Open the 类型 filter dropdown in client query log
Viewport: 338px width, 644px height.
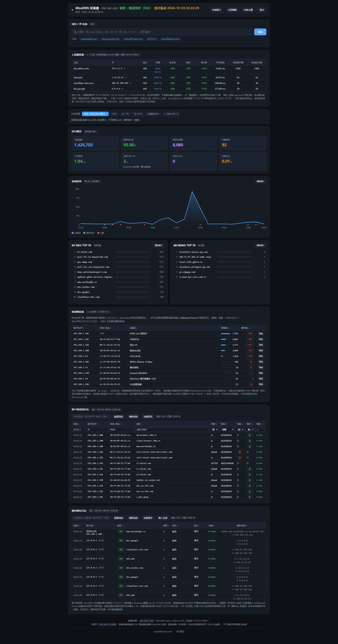[x=215, y=429]
